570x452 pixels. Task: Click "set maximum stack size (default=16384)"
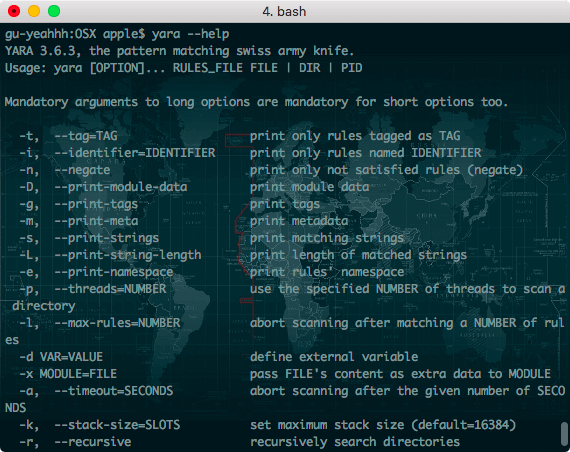point(383,425)
